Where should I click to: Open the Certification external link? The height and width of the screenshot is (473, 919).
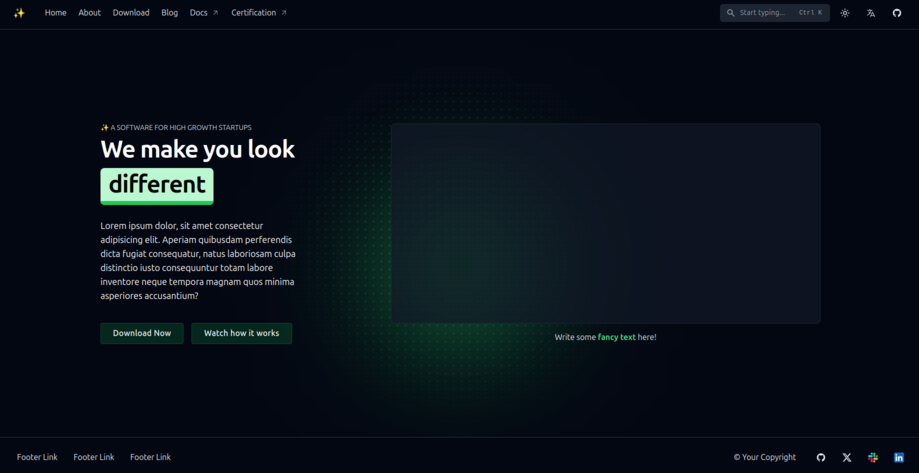[259, 13]
